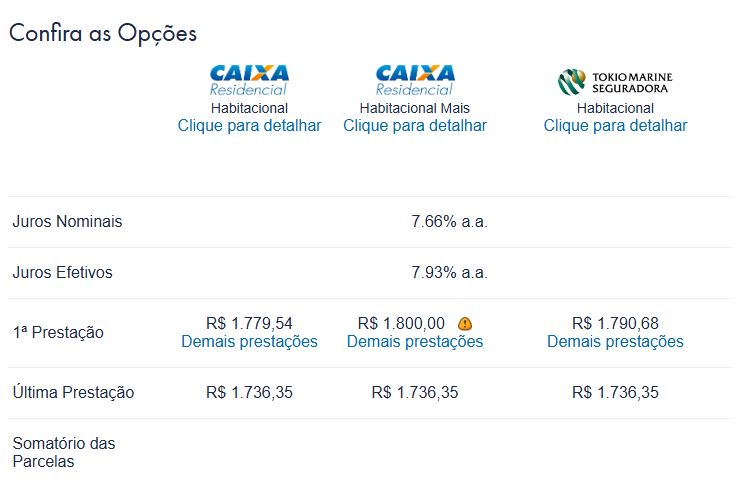Click the Caixa Residencial logo above Habitacional Mais
This screenshot has height=485, width=754.
click(415, 80)
